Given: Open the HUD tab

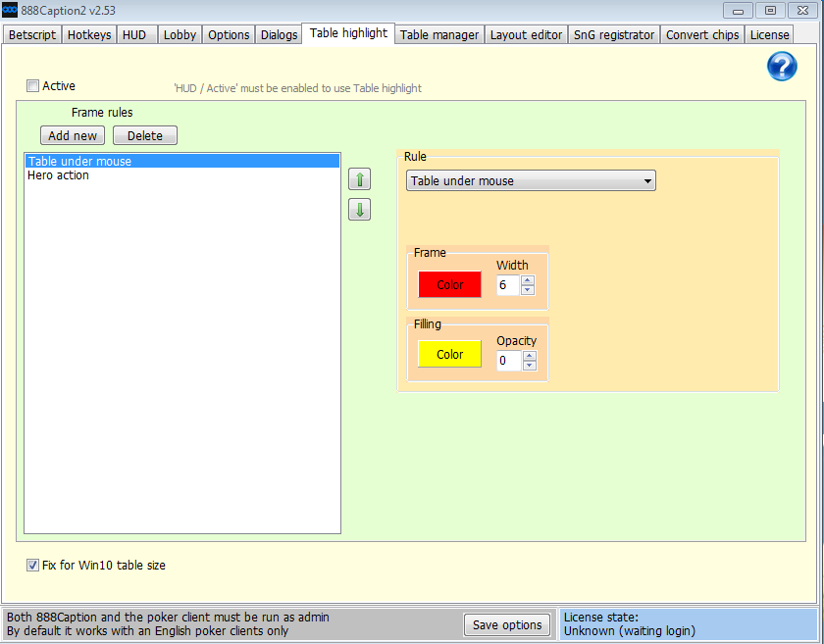Looking at the screenshot, I should (136, 34).
